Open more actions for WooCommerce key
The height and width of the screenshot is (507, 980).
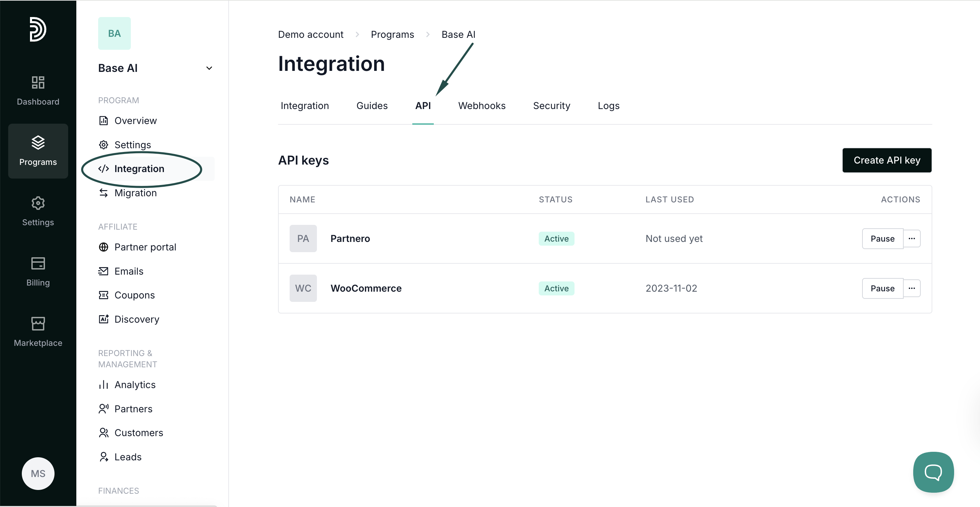(x=912, y=288)
